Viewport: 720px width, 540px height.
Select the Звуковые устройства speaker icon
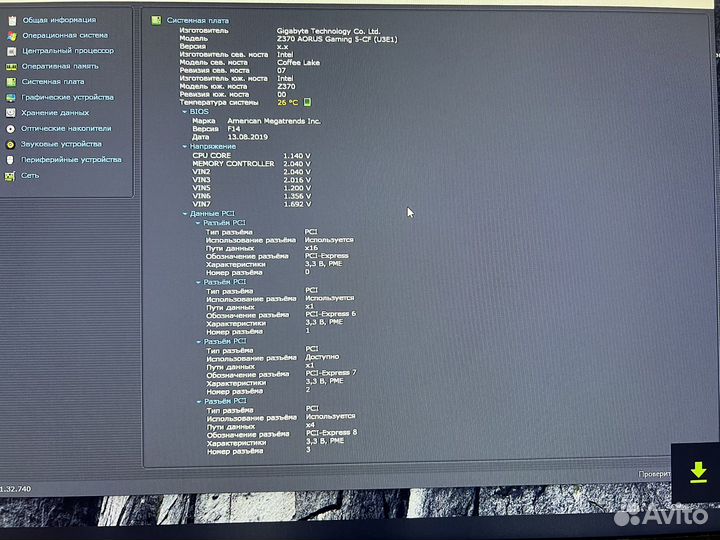[10, 145]
